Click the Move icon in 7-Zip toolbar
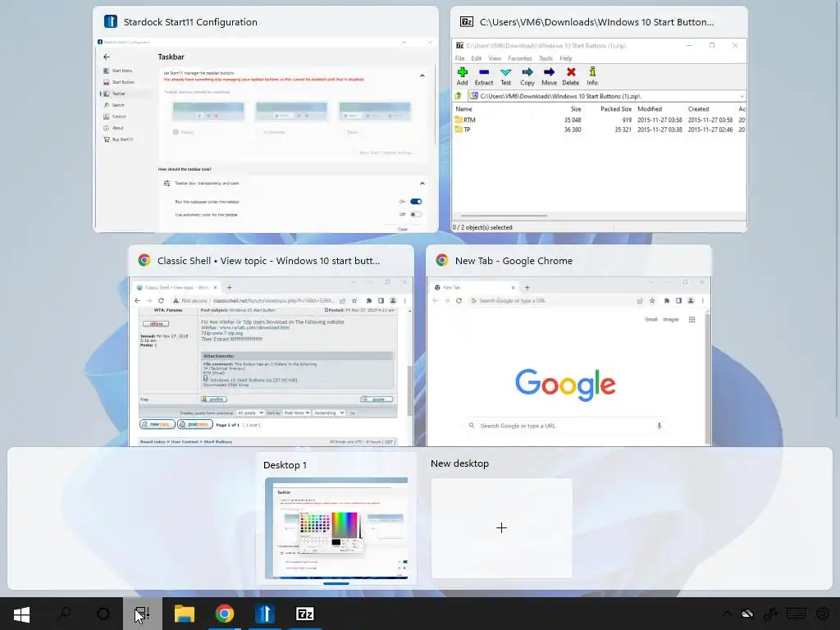Image resolution: width=840 pixels, height=630 pixels. click(x=549, y=72)
